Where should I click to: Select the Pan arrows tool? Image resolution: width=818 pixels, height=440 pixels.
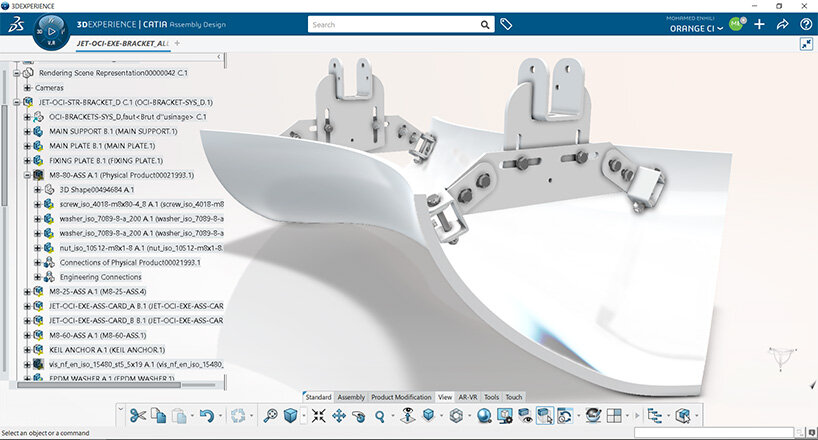tap(337, 416)
